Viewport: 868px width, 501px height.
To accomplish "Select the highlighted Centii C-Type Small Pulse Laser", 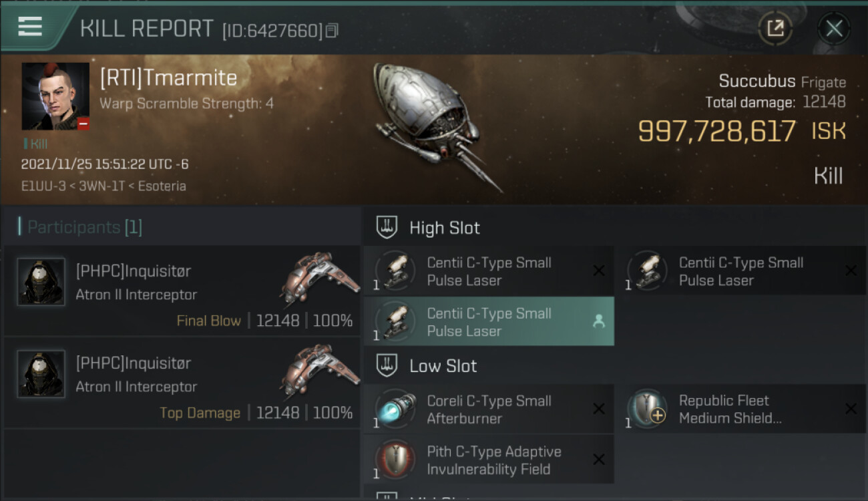I will 489,321.
